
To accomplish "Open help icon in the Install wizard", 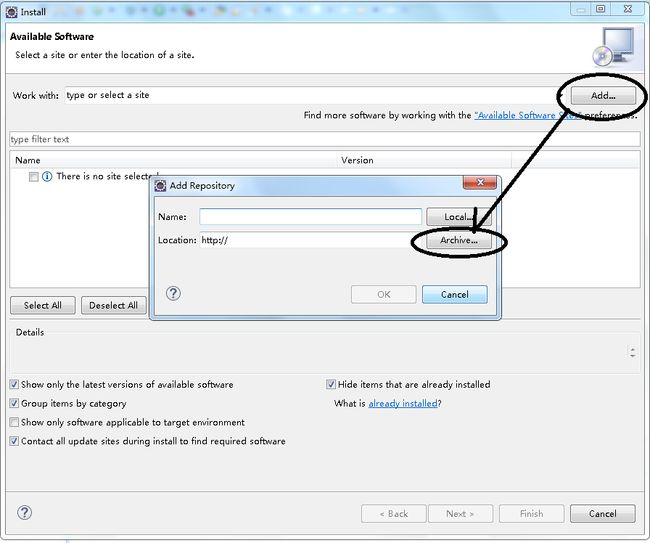I will [24, 513].
